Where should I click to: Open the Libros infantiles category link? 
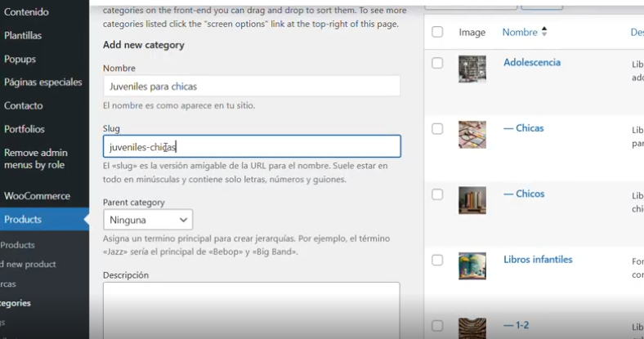(538, 260)
